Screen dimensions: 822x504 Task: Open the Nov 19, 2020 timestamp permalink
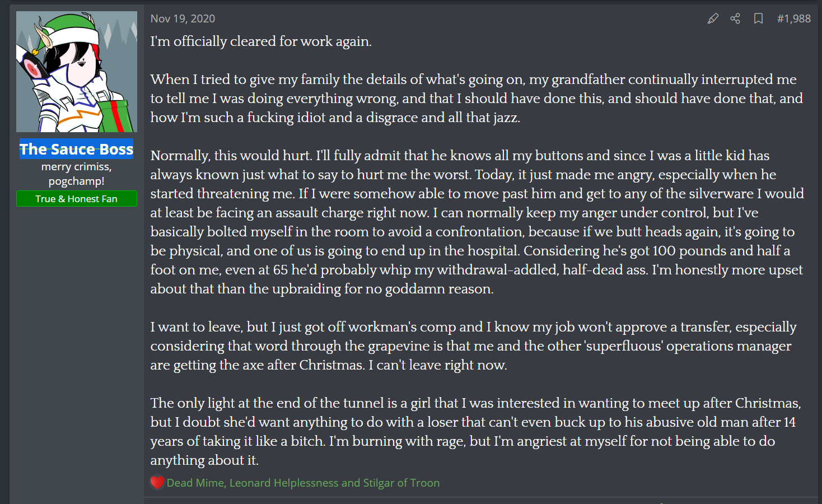point(183,18)
